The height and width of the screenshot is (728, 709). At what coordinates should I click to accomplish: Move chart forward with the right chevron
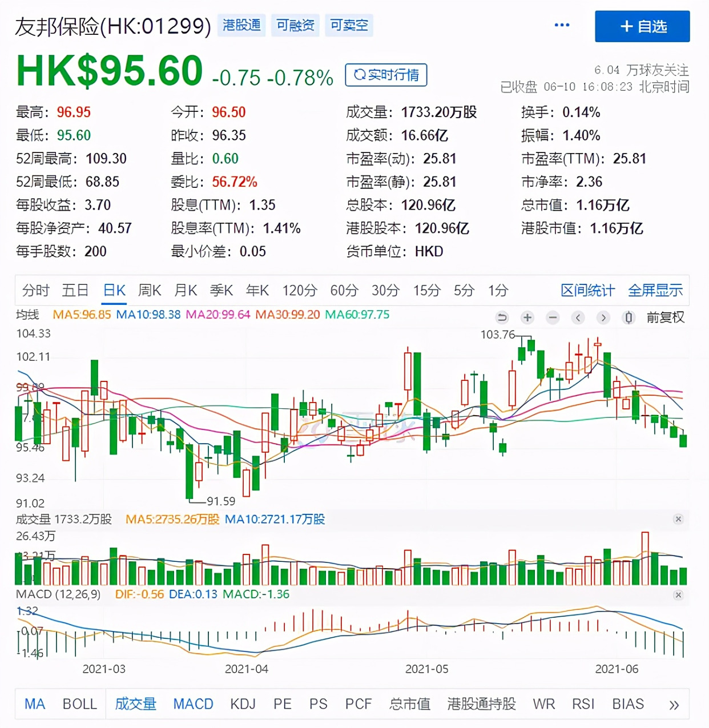pyautogui.click(x=603, y=317)
